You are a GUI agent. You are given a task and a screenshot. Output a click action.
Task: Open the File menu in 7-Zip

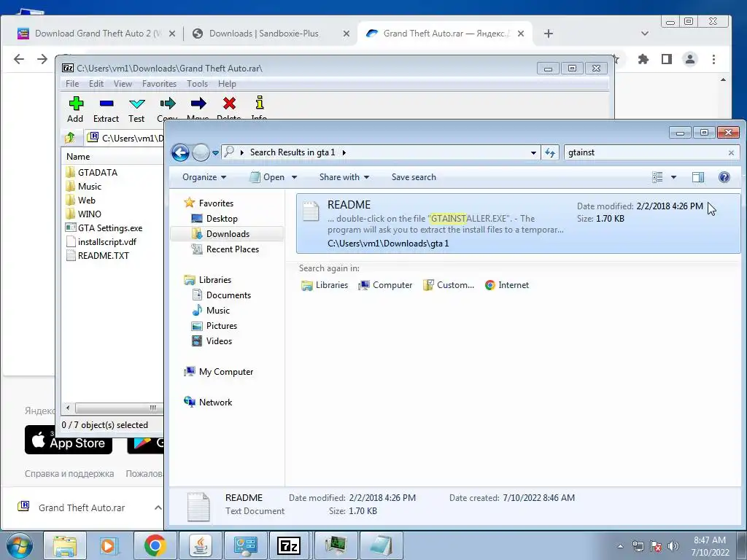point(72,84)
